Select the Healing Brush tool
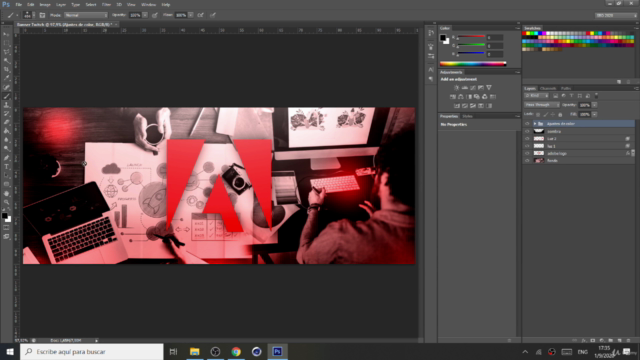Screen dimensions: 640x360 tap(7, 87)
